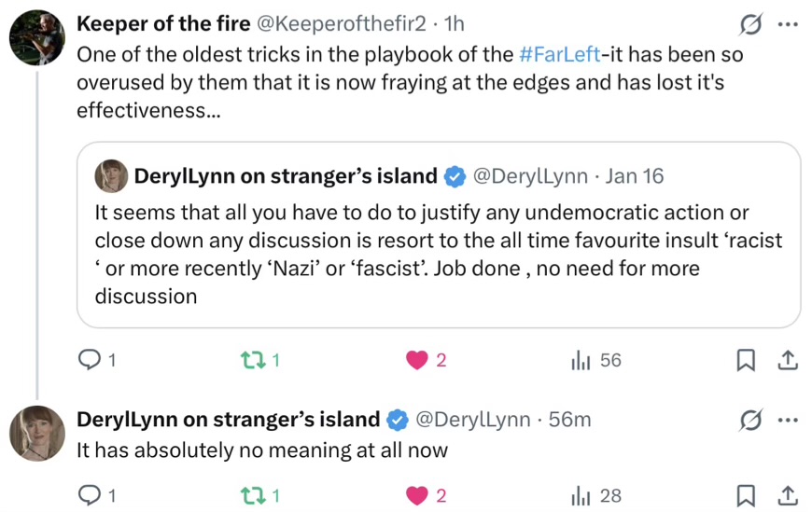Viewport: 812px width, 512px height.
Task: Open Grok icon on the top post
Action: point(748,23)
